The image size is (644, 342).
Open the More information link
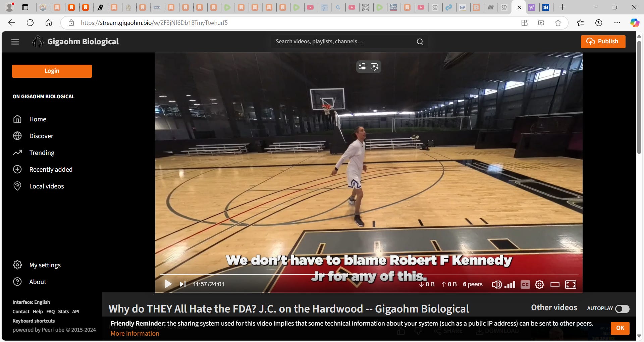point(135,334)
